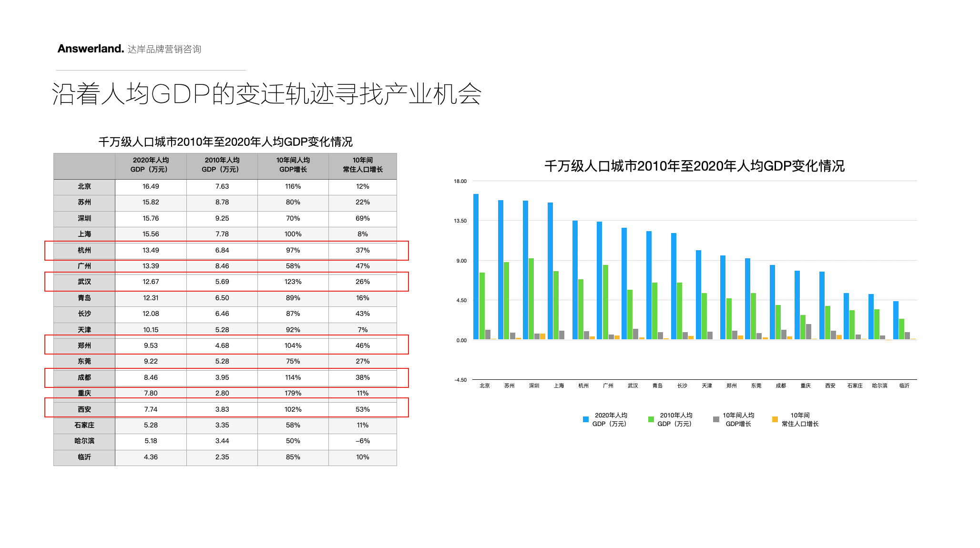The image size is (980, 548).
Task: Expand the 10年间常住人口增长 column header
Action: pos(363,164)
